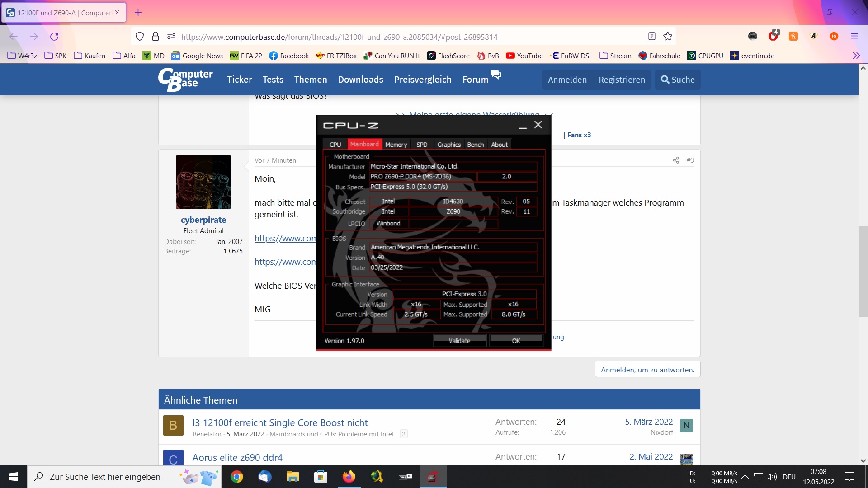Open the Preisvergleich menu item
The height and width of the screenshot is (488, 868).
coord(422,80)
